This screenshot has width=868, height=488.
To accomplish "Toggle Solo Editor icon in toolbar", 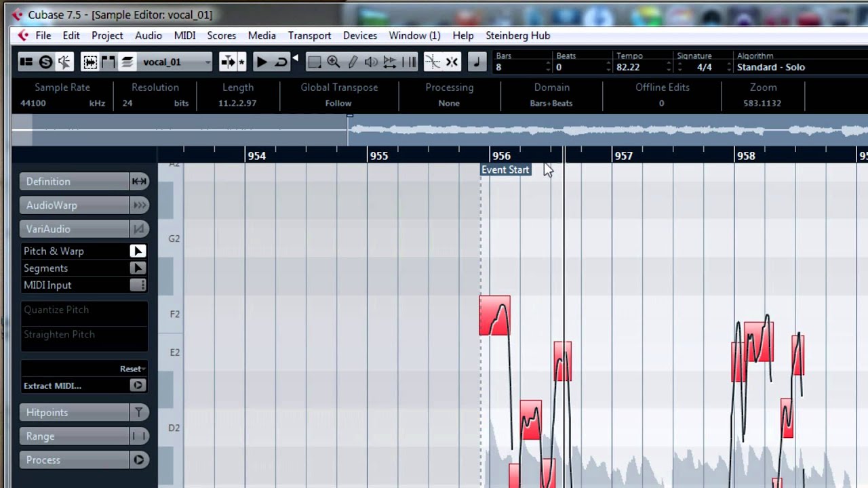I will tap(45, 62).
